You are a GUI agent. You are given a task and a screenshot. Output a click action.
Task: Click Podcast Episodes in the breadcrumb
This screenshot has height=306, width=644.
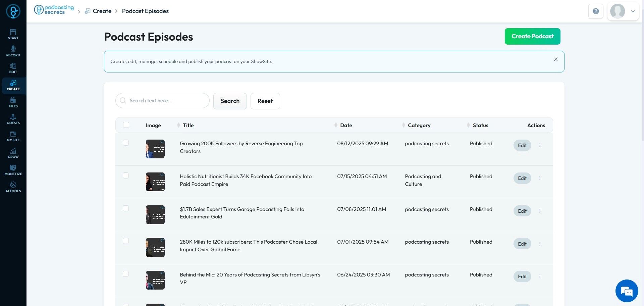145,11
